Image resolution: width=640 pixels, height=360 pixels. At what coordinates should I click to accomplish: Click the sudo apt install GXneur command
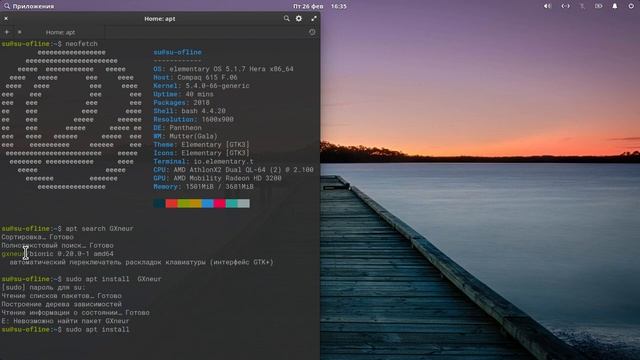(113, 279)
